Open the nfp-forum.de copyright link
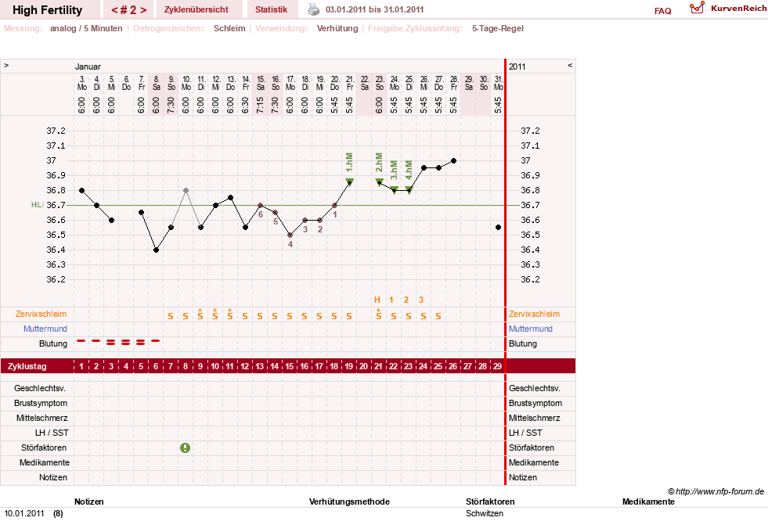Viewport: 768px width, 532px height. [x=716, y=491]
